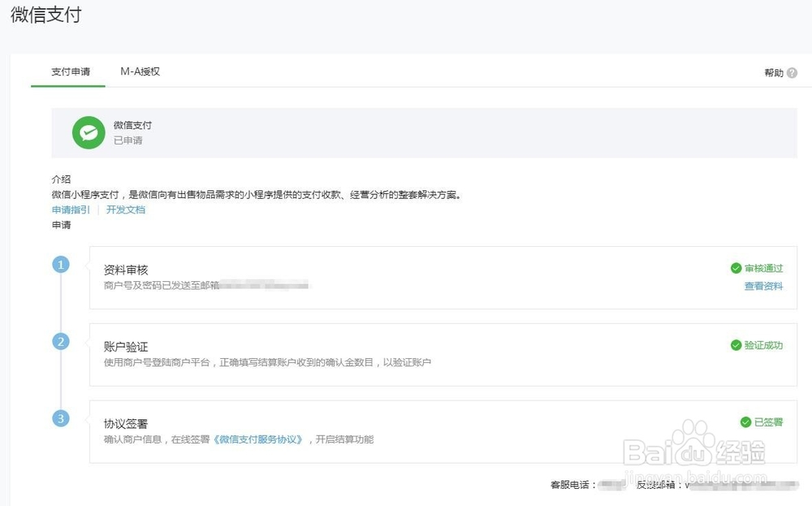Image resolution: width=812 pixels, height=506 pixels.
Task: Click the 已申请 status under 微信支付
Action: point(128,141)
